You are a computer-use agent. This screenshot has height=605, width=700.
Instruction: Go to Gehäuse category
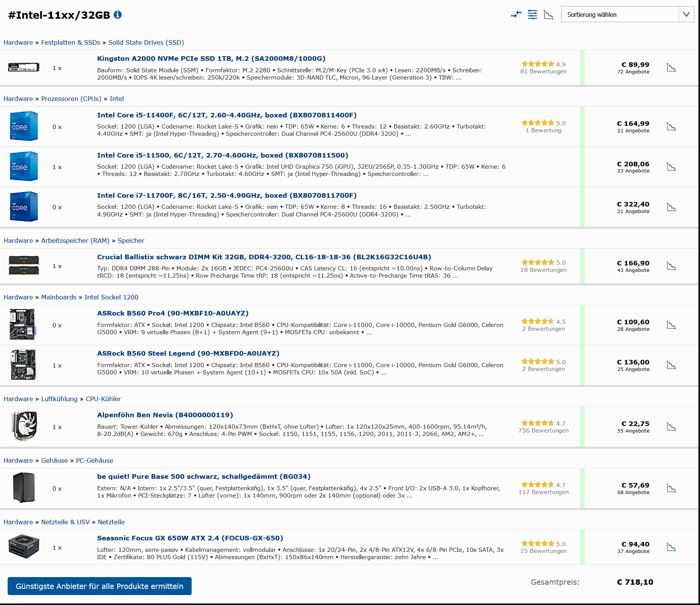coord(54,460)
